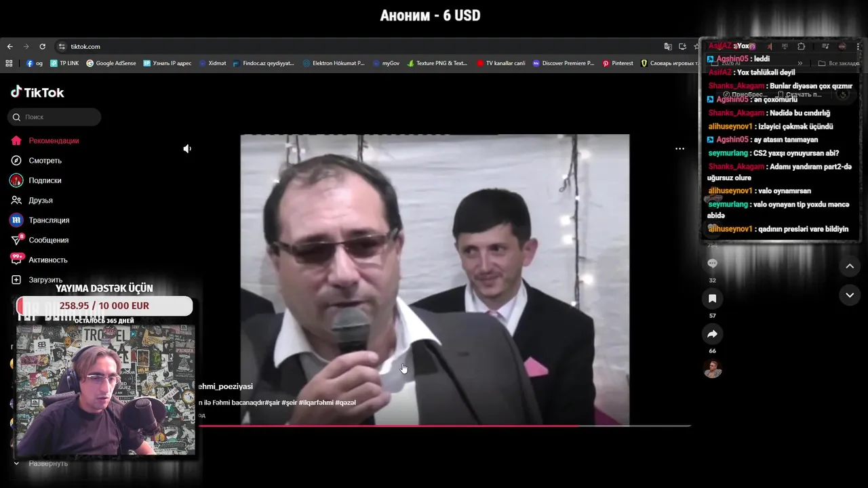
Task: Open the video comments bubble icon
Action: pyautogui.click(x=712, y=263)
